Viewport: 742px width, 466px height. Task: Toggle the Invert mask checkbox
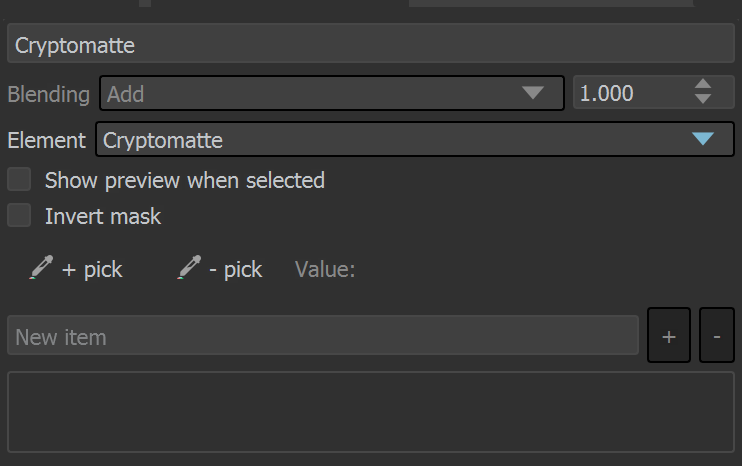(19, 216)
